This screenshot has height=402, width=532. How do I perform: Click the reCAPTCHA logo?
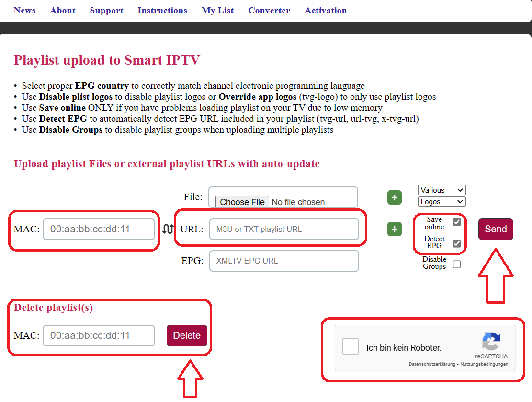[491, 341]
